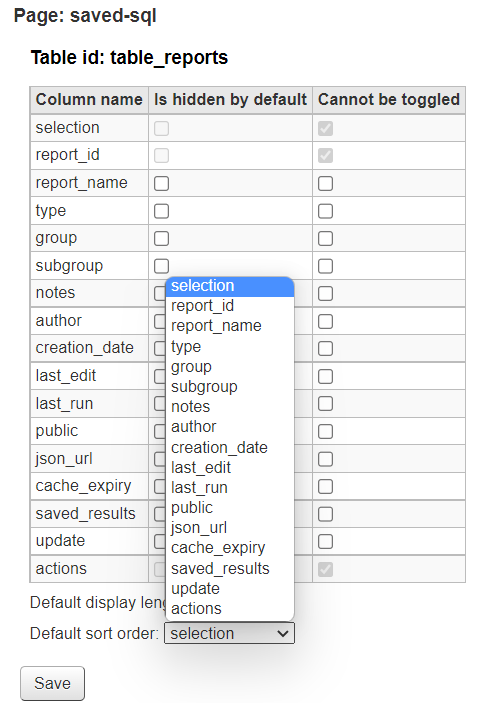478x703 pixels.
Task: Pick author in the sort order list
Action: [230, 427]
